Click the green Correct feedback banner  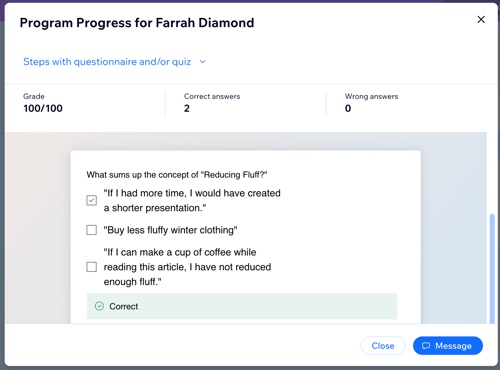(x=242, y=306)
